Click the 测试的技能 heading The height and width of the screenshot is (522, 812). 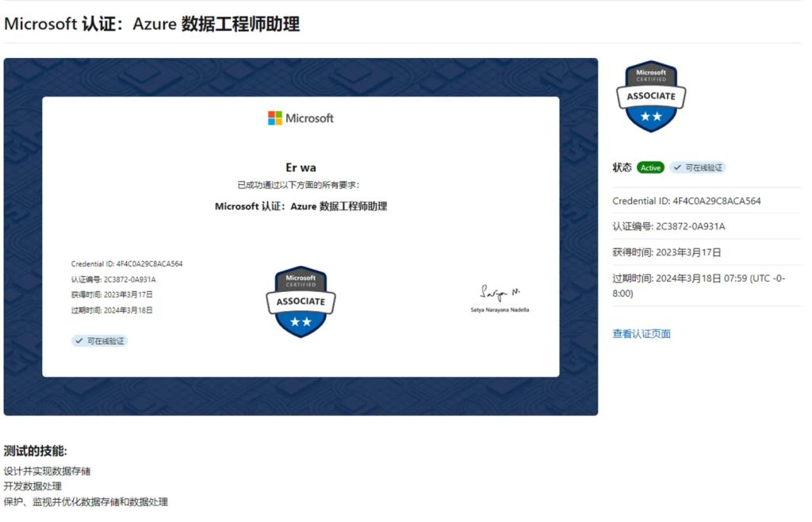click(35, 451)
